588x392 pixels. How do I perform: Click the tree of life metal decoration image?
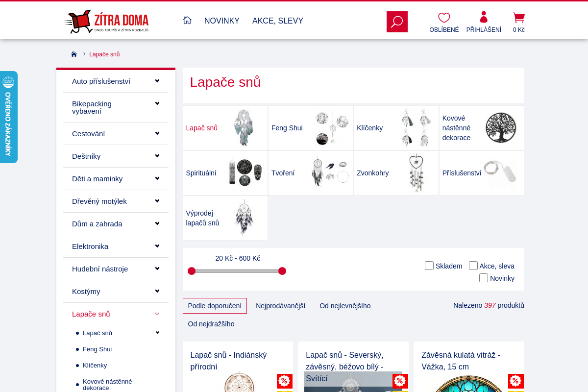(501, 127)
